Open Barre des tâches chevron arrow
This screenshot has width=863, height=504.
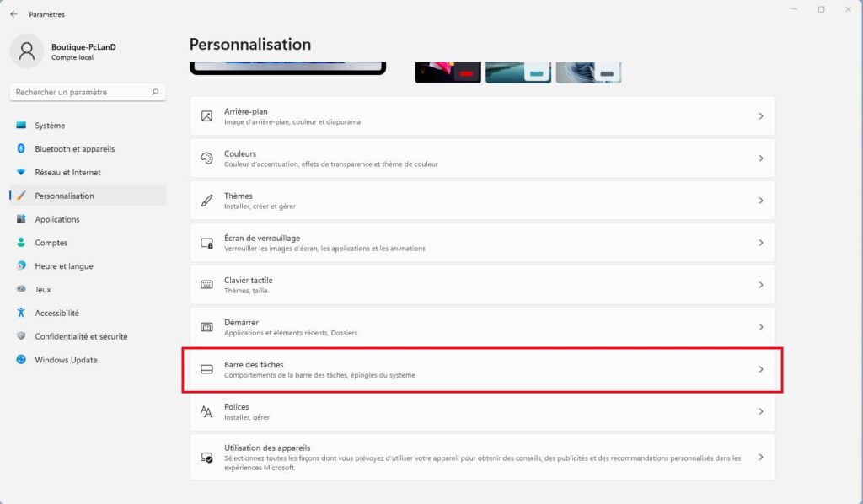tap(760, 369)
